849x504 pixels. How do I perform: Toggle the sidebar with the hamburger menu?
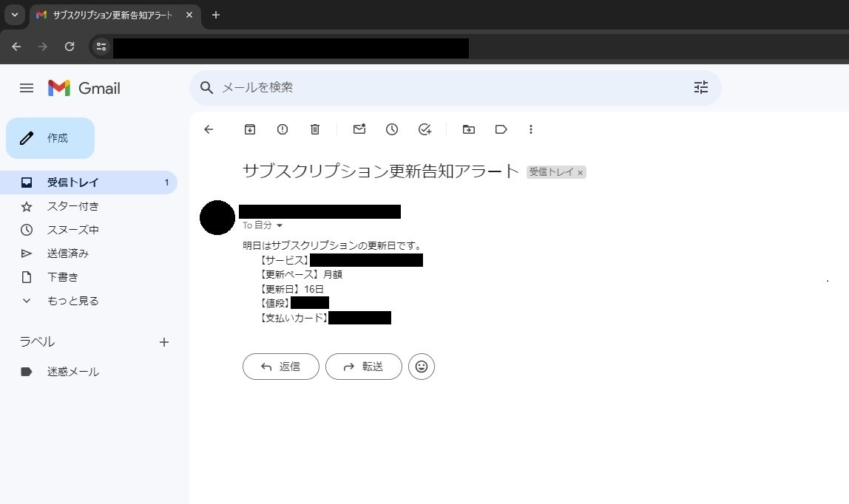[27, 87]
